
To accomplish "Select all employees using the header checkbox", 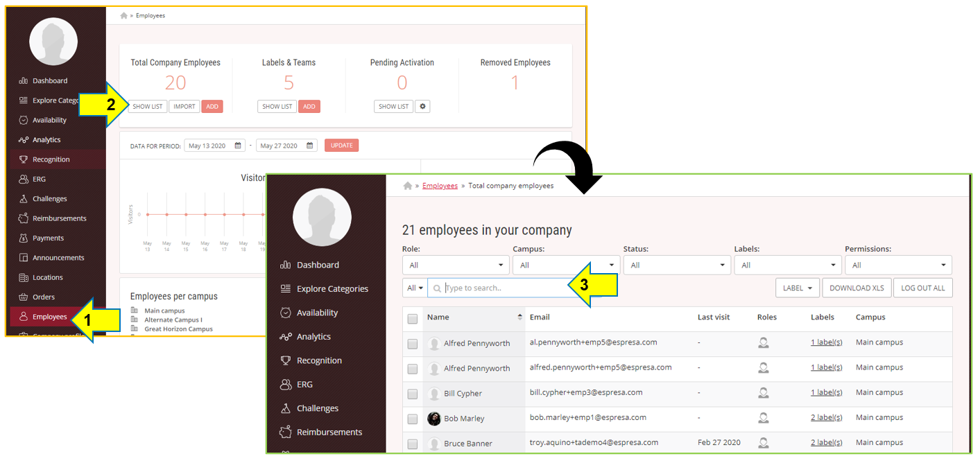I will click(x=412, y=317).
